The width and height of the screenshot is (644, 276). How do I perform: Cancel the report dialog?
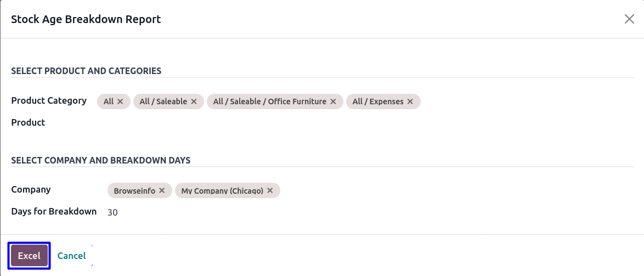coord(71,256)
